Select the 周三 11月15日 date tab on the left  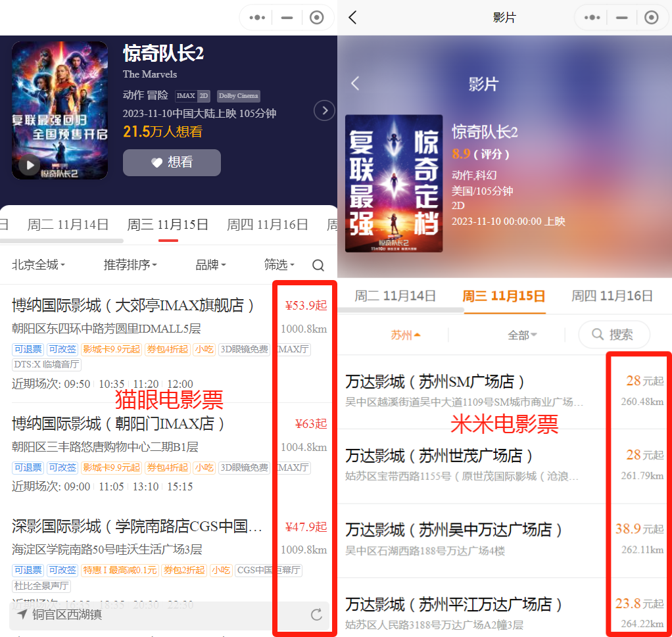(x=168, y=224)
